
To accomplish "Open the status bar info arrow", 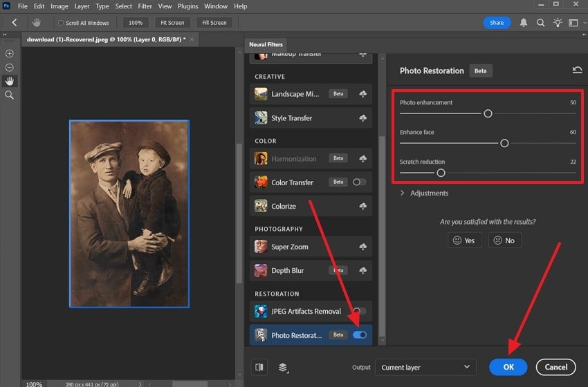I will (140, 384).
